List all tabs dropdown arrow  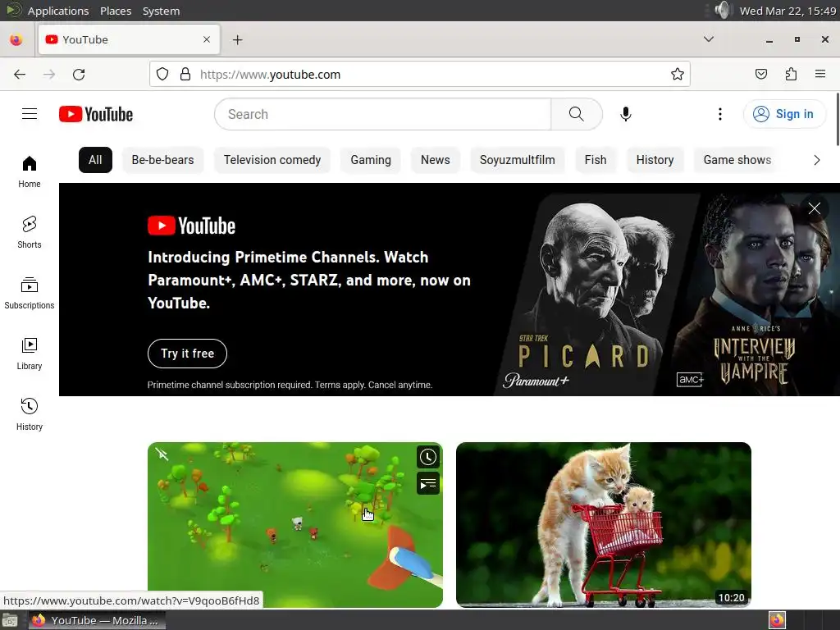pyautogui.click(x=708, y=39)
